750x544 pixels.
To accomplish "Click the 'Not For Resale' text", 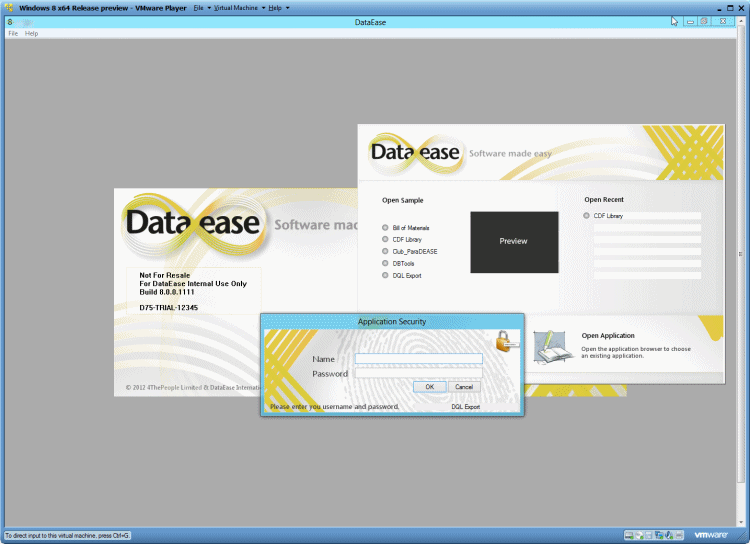I will tap(165, 275).
